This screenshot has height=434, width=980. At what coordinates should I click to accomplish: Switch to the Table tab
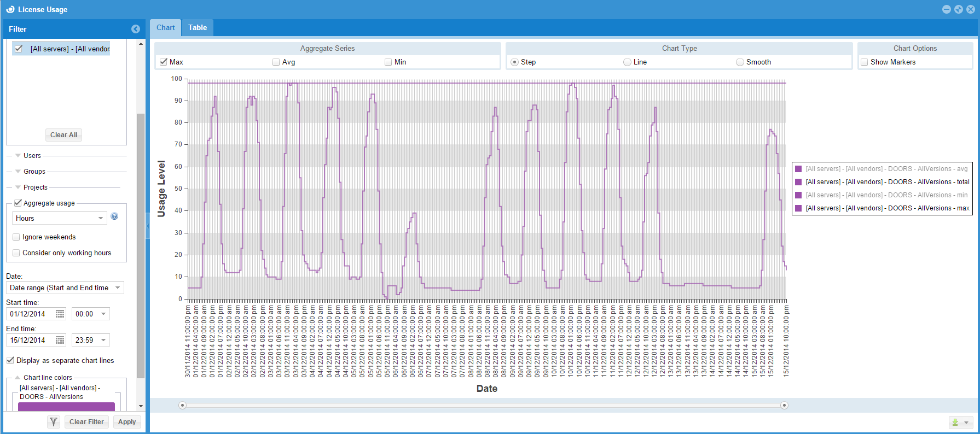pyautogui.click(x=198, y=28)
